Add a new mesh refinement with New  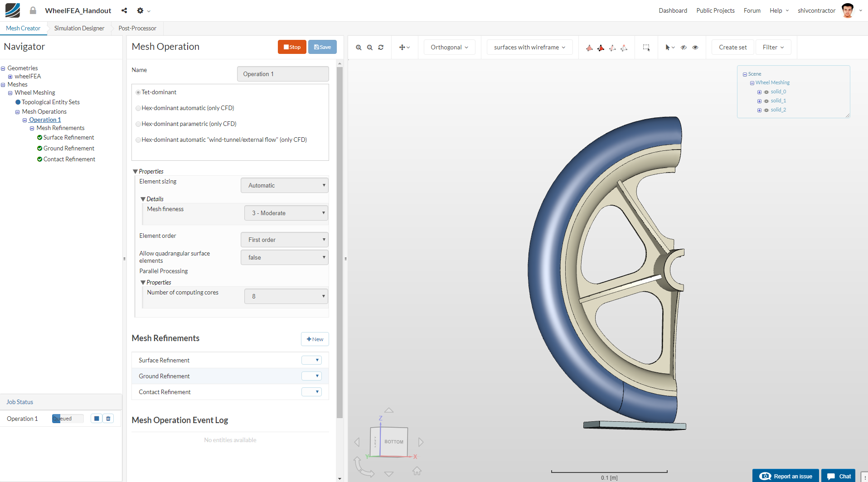(x=315, y=339)
